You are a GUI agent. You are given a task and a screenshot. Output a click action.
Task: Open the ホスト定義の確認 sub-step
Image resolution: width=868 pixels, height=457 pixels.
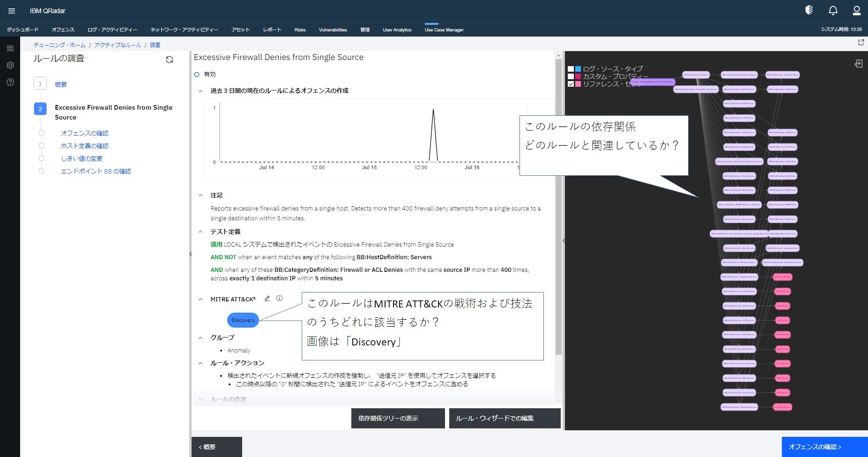click(85, 146)
